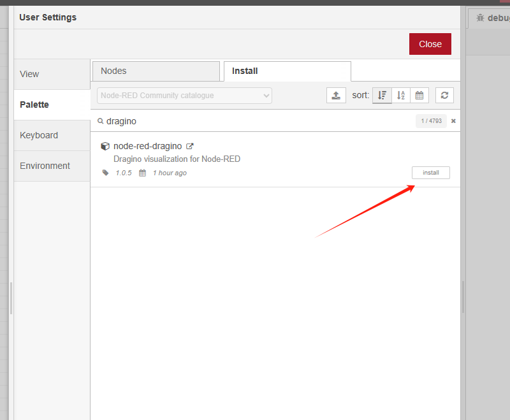
Task: Open the debug sidebar tab
Action: pyautogui.click(x=490, y=18)
